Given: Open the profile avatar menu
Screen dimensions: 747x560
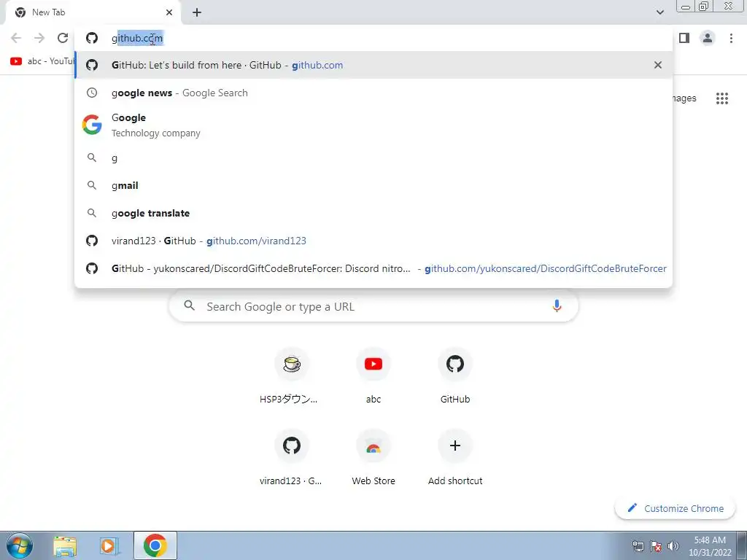Looking at the screenshot, I should [x=708, y=38].
